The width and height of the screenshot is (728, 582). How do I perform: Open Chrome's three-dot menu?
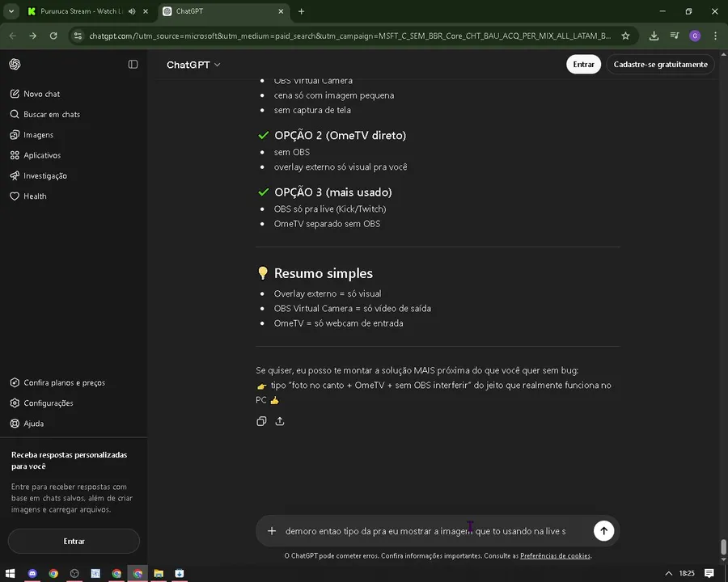715,36
